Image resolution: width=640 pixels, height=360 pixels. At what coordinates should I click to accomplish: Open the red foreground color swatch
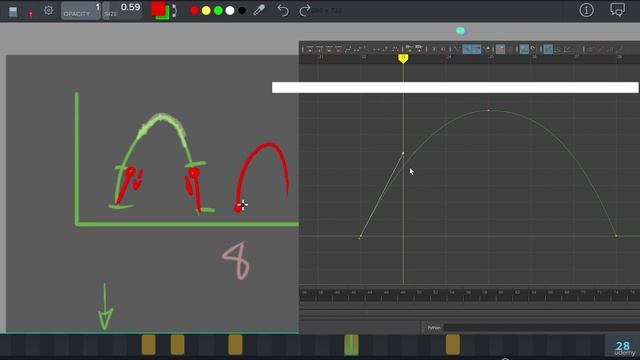[158, 9]
